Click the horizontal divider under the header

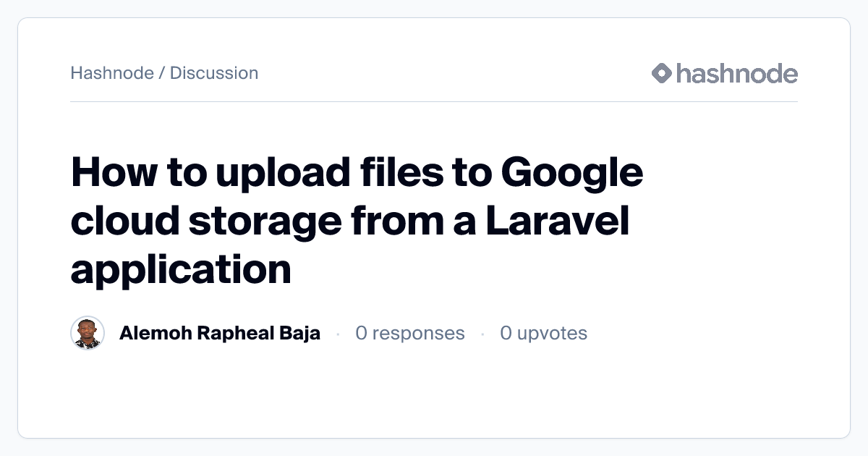(434, 102)
